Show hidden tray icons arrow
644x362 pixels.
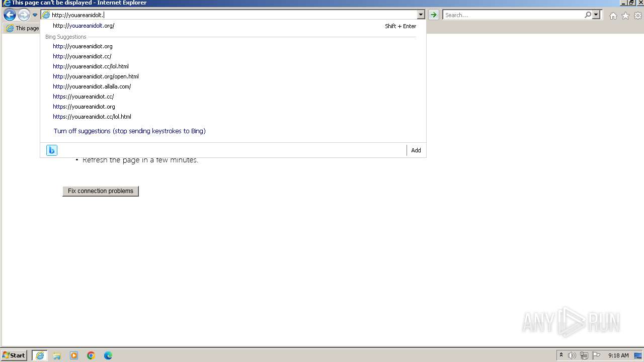561,355
